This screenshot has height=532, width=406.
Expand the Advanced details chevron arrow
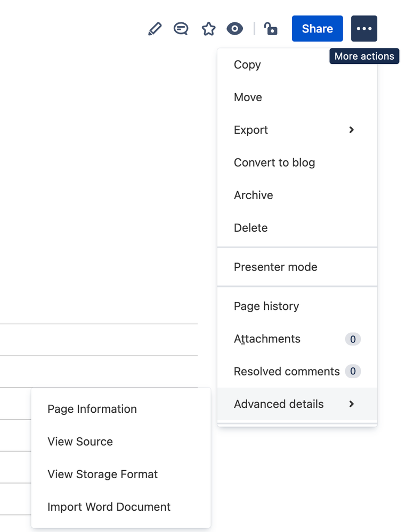[x=351, y=404]
